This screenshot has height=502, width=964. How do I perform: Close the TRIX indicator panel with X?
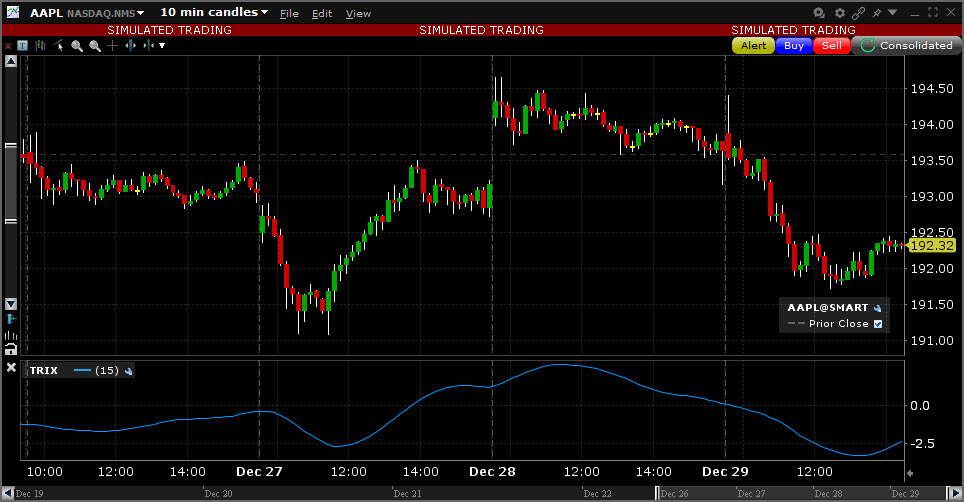click(x=11, y=367)
